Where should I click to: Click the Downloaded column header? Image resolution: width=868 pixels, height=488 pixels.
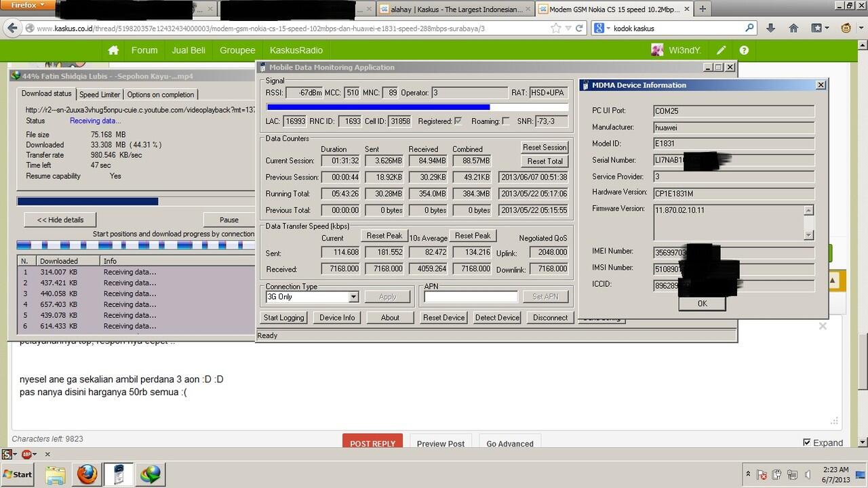68,261
